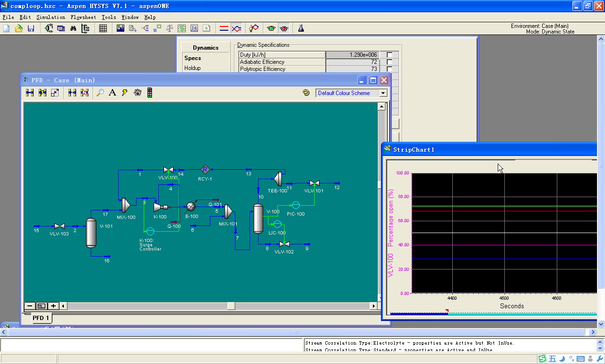The width and height of the screenshot is (605, 364).
Task: Enter Basis Environment with flask icon
Action: [301, 28]
